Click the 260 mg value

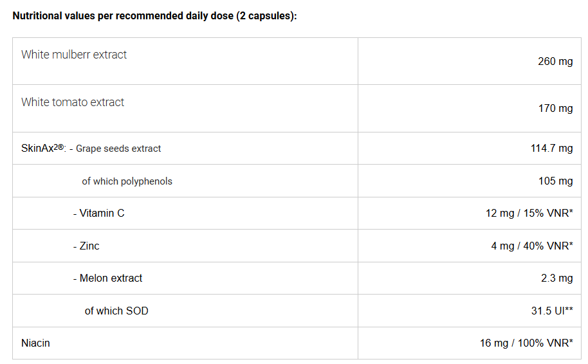[x=555, y=61]
